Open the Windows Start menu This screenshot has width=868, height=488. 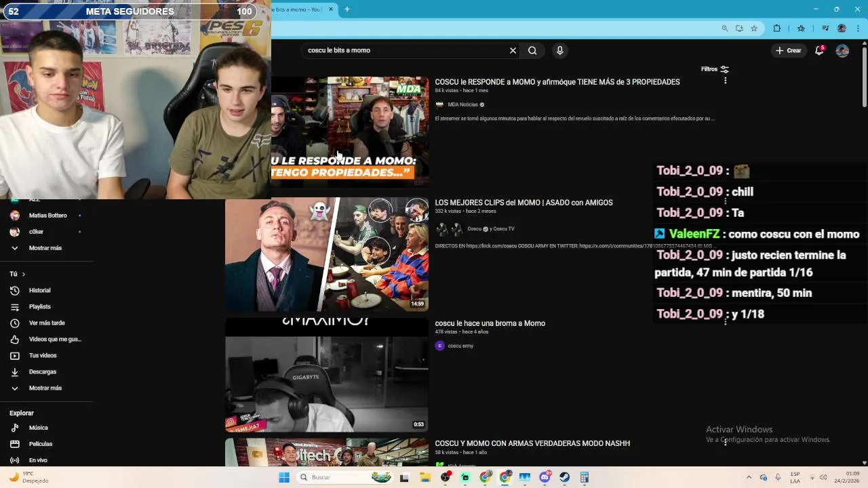pyautogui.click(x=284, y=477)
